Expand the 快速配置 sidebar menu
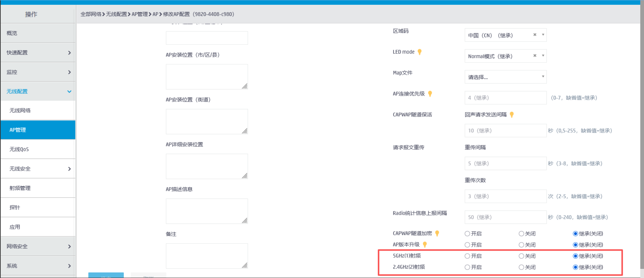Image resolution: width=644 pixels, height=278 pixels. click(x=38, y=52)
